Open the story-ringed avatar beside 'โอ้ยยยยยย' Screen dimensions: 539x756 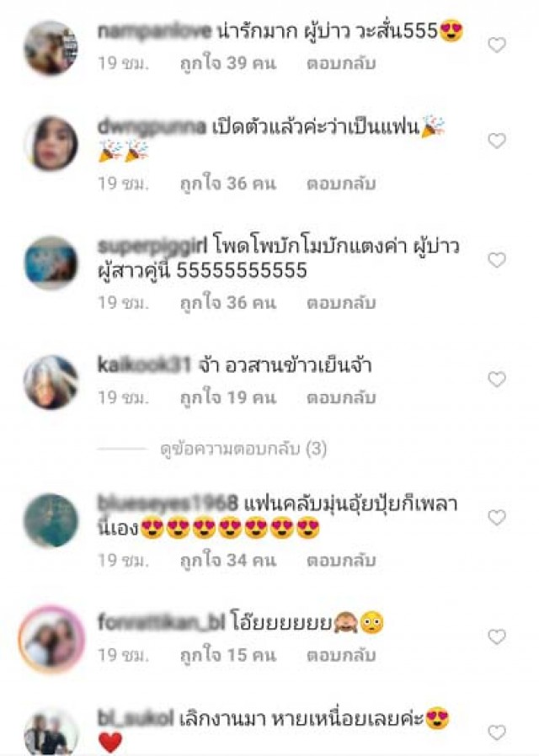[x=51, y=639]
